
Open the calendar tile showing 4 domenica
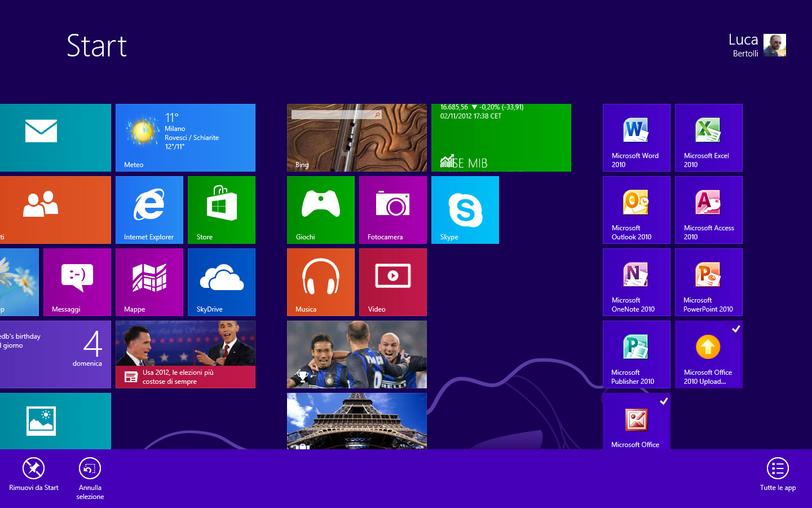coord(55,354)
